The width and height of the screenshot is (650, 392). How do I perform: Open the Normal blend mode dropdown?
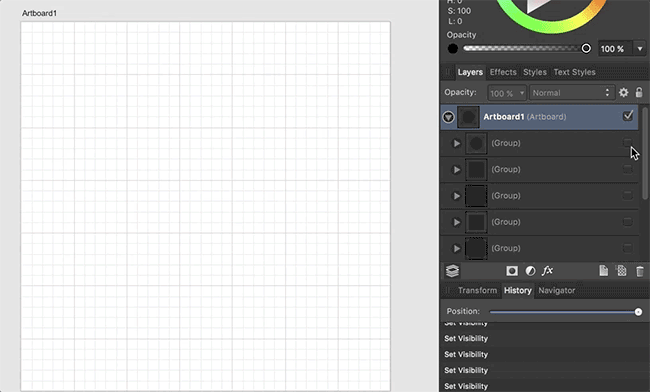pos(571,93)
